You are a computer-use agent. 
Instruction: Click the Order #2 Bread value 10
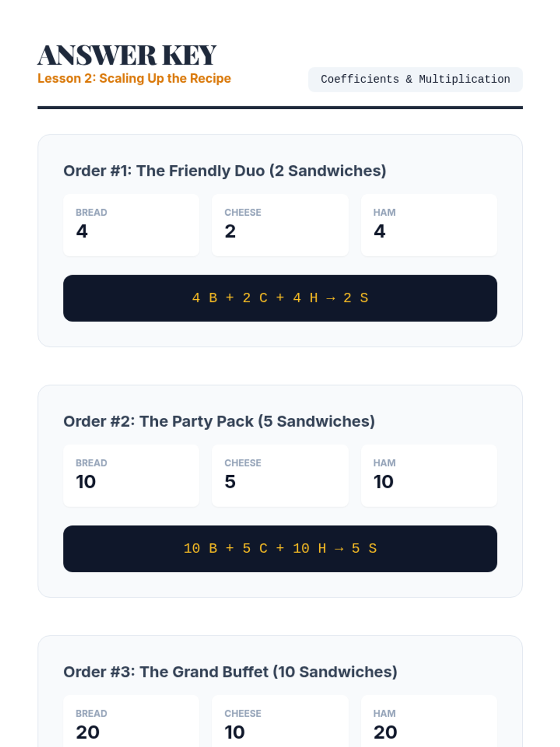point(86,482)
